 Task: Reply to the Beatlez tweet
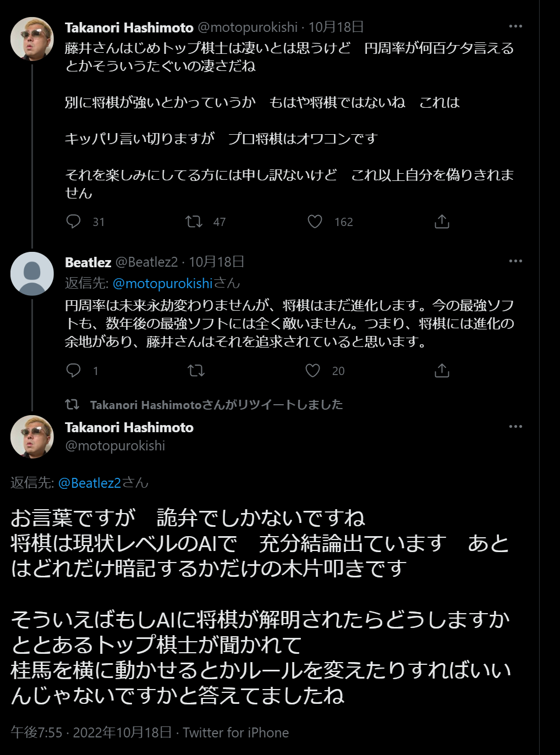click(x=74, y=371)
